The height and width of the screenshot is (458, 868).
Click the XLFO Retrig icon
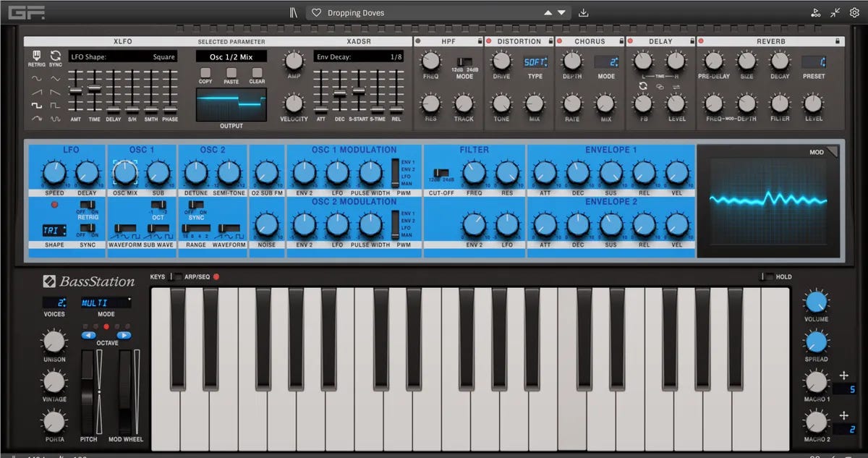(x=36, y=56)
